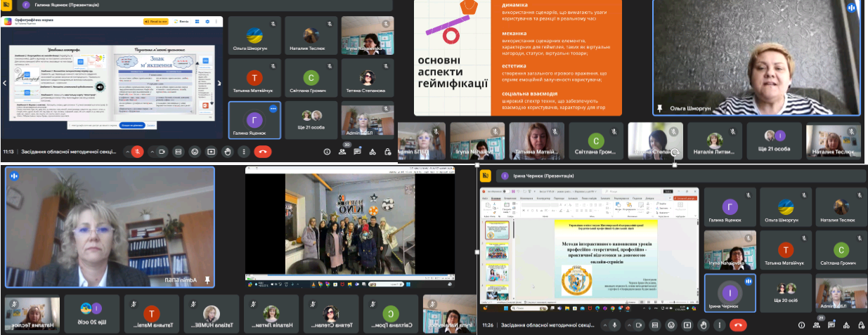The height and width of the screenshot is (335, 868).
Task: Toggle the camera in the 11:26 meeting
Action: (x=638, y=325)
